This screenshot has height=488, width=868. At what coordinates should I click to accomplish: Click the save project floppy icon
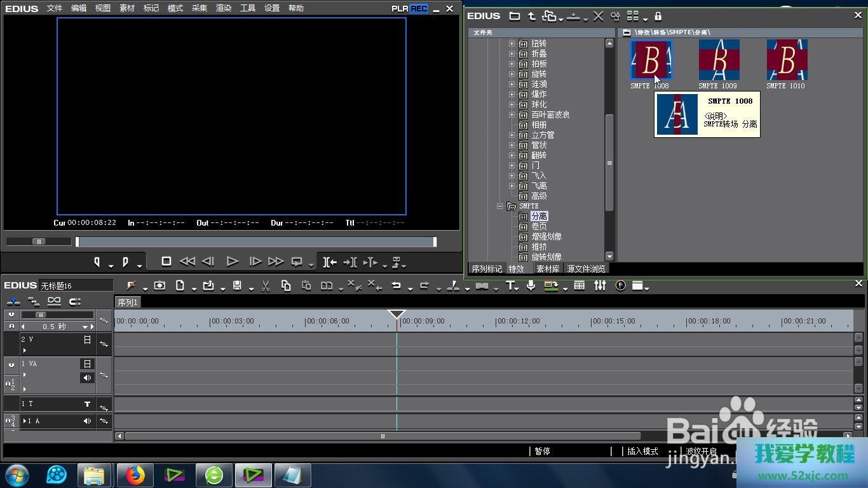pyautogui.click(x=237, y=286)
